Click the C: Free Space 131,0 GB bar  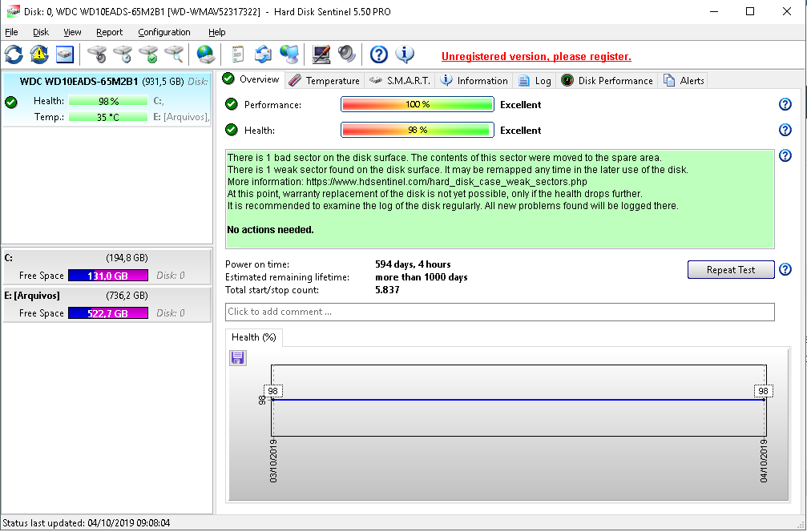108,276
